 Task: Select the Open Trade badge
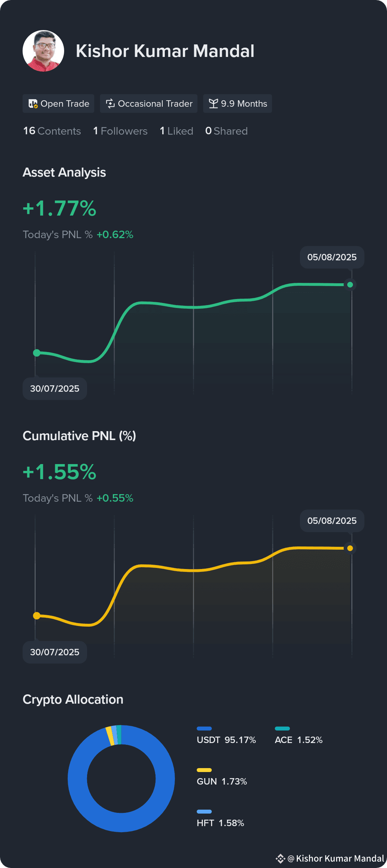tap(58, 103)
